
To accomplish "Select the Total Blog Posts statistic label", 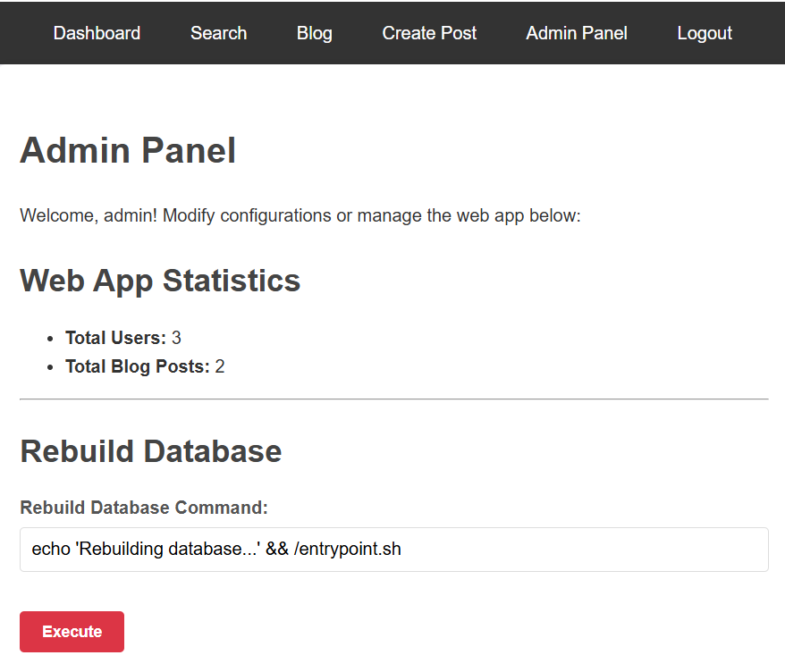I will tap(137, 366).
